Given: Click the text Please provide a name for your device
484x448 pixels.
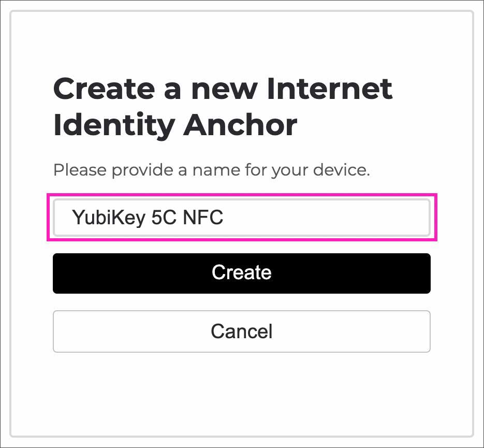Looking at the screenshot, I should point(211,170).
